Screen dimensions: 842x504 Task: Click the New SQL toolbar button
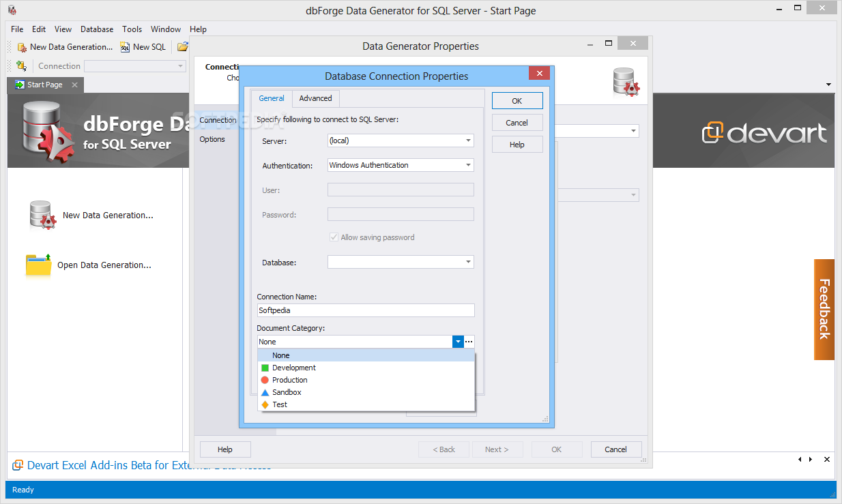click(143, 47)
